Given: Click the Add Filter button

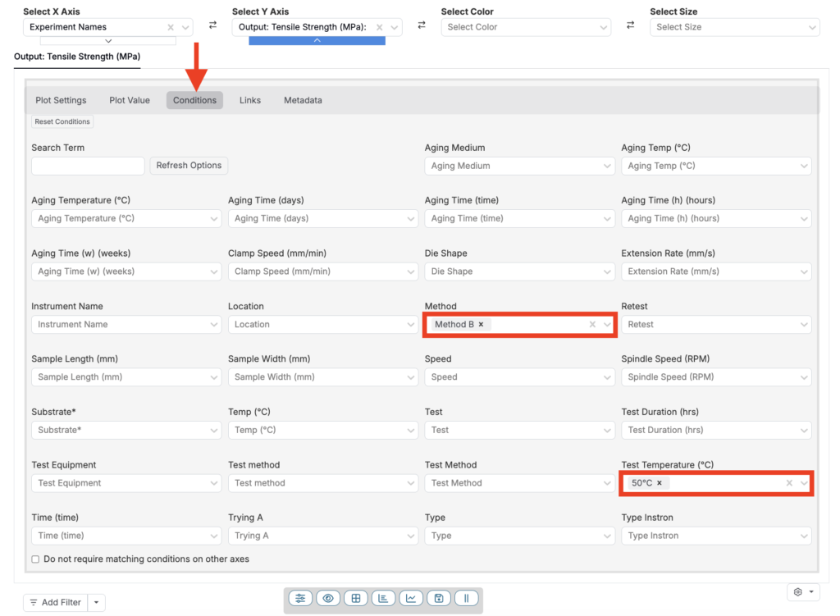Looking at the screenshot, I should (x=56, y=602).
